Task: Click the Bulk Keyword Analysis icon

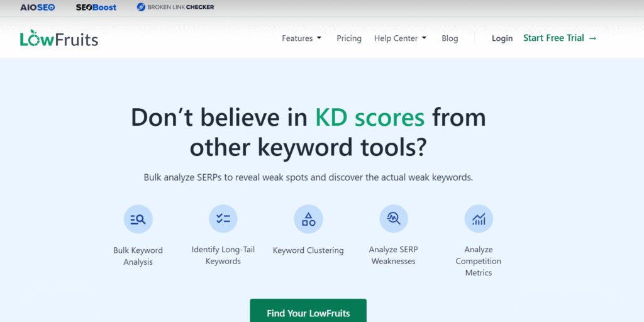Action: [x=138, y=219]
